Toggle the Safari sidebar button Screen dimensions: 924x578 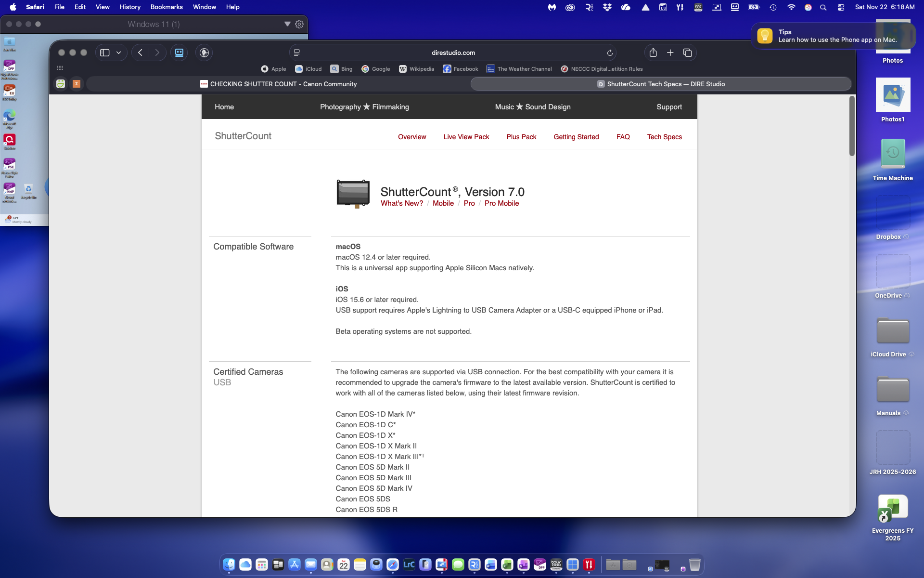click(x=105, y=53)
